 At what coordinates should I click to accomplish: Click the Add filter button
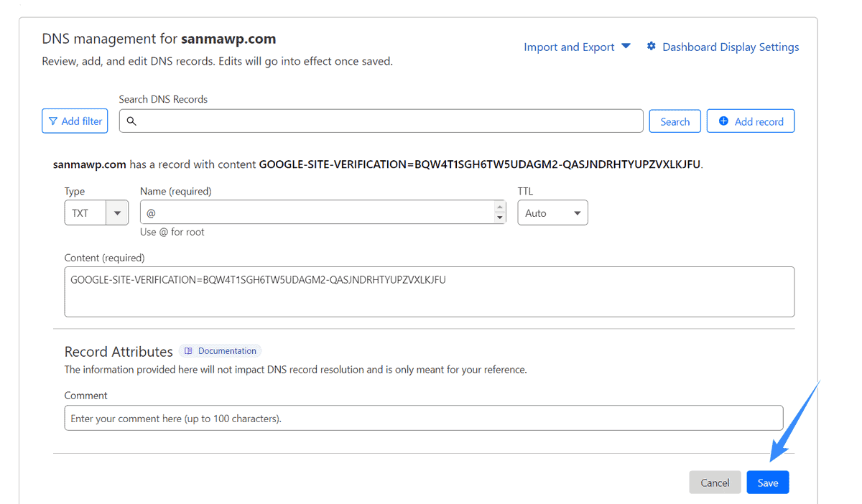click(x=75, y=121)
